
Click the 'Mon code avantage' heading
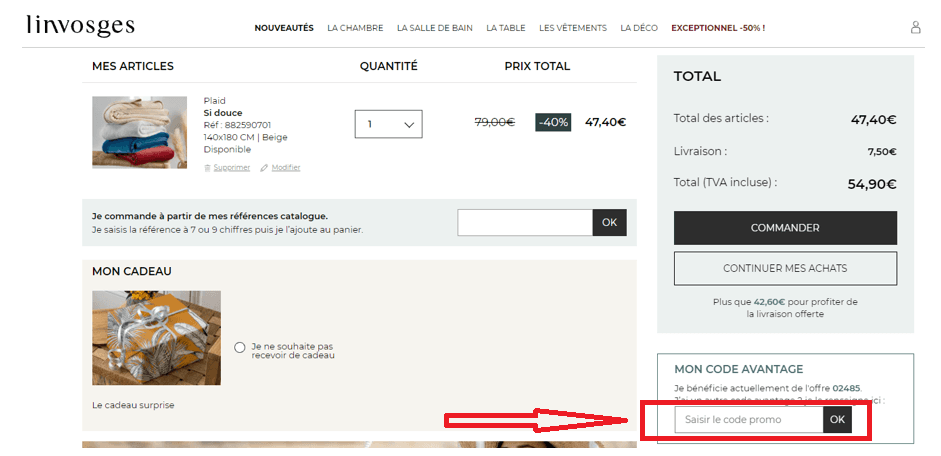739,369
